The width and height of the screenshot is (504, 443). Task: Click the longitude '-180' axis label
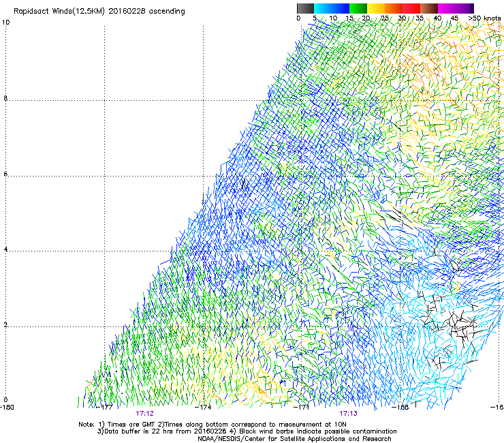coord(7,407)
